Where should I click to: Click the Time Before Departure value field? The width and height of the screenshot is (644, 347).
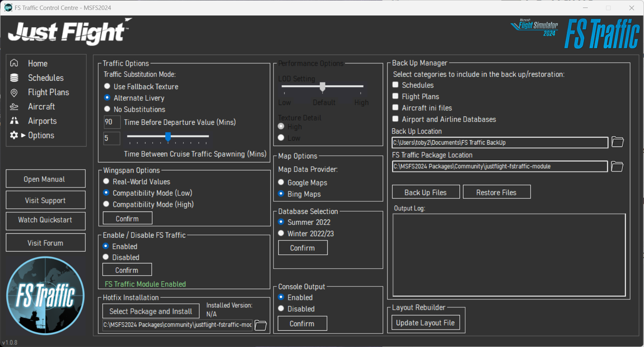tap(112, 122)
